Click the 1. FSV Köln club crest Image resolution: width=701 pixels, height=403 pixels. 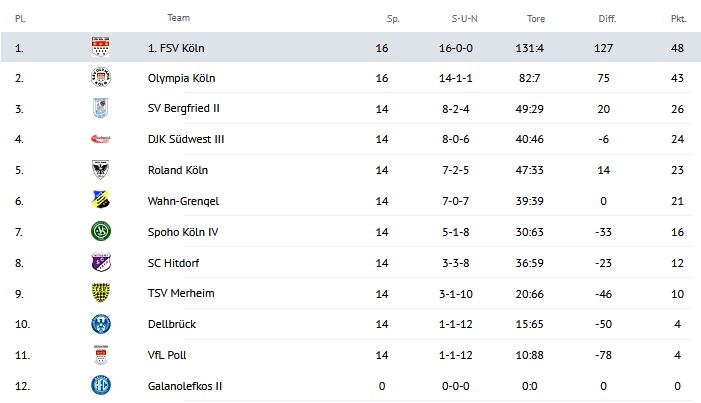(100, 47)
